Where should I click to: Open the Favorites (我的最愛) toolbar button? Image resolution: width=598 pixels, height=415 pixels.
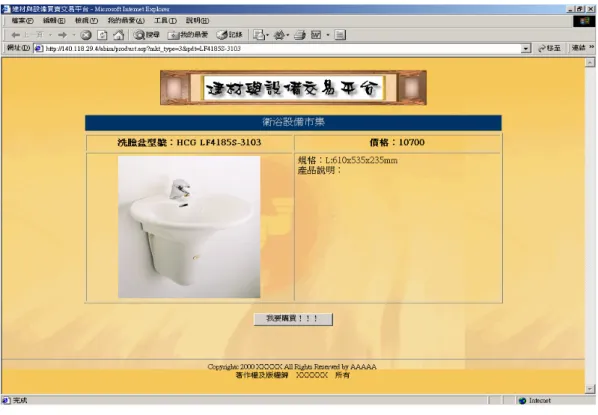188,35
